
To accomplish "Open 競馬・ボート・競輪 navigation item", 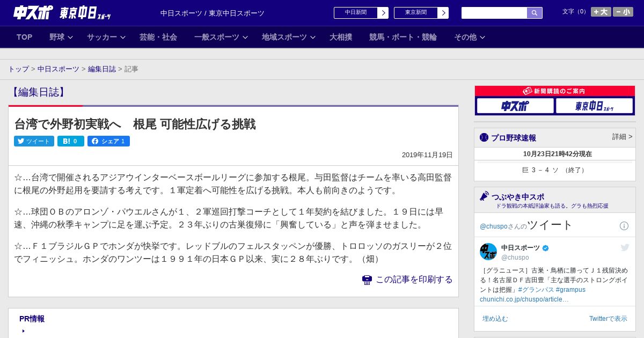I will click(x=403, y=37).
